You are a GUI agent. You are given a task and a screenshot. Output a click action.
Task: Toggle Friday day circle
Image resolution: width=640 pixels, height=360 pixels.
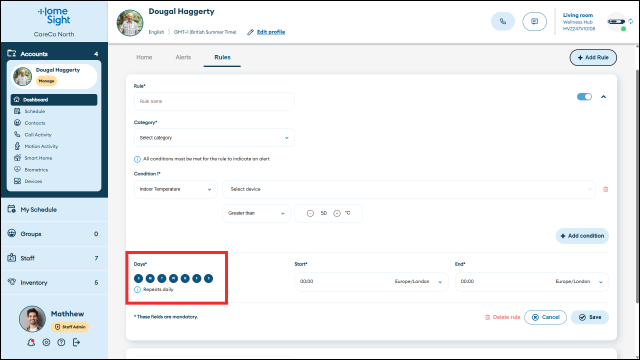(x=197, y=278)
